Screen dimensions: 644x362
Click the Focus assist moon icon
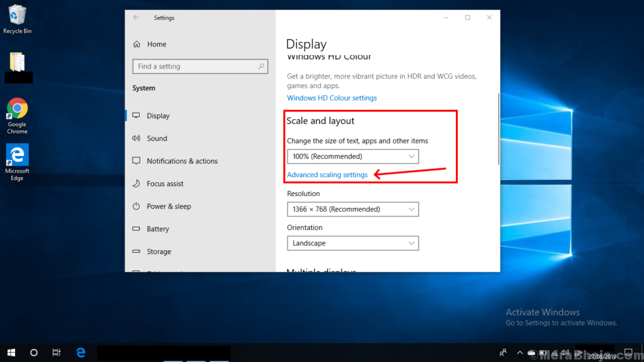coord(137,184)
